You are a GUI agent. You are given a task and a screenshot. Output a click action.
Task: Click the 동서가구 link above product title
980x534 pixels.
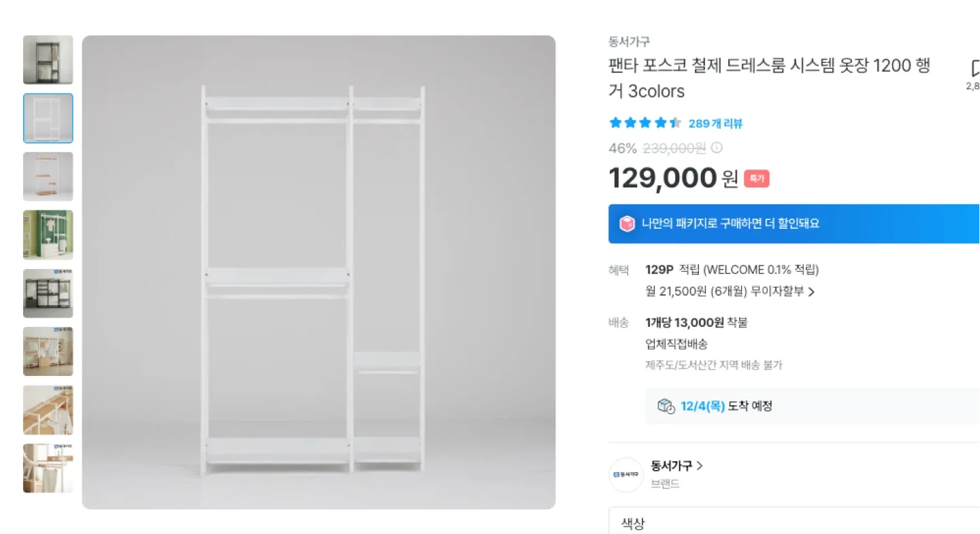point(629,42)
